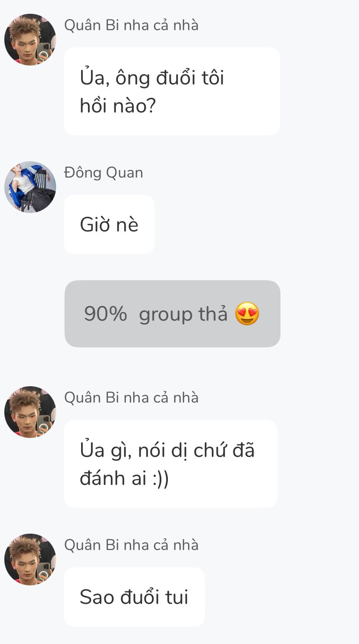This screenshot has height=644, width=359.
Task: Tap sender name above 'Ủa gì, nói dị' message
Action: [x=131, y=398]
